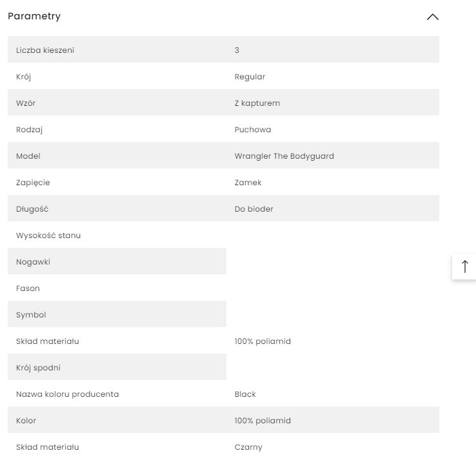Select the Liczba kieszeni row label

45,50
